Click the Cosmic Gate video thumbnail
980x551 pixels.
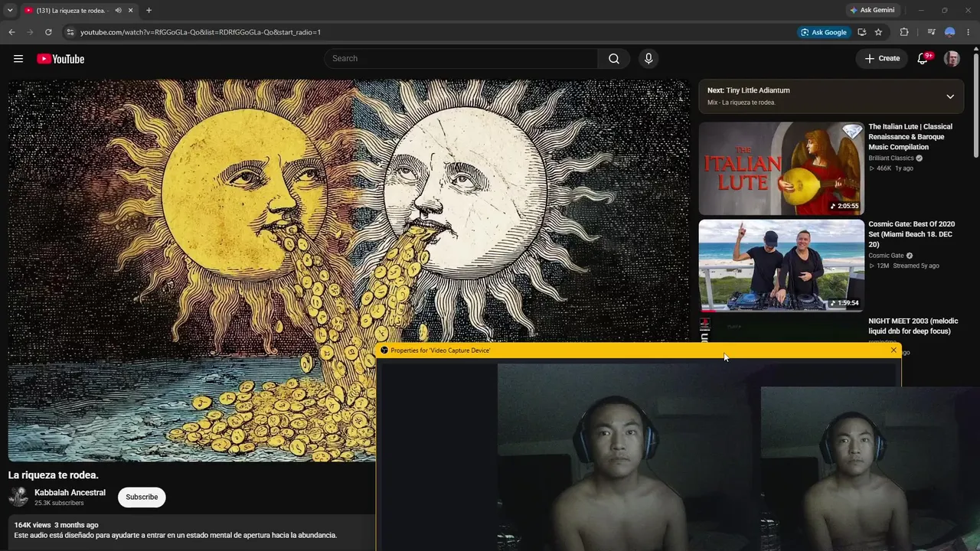(781, 266)
